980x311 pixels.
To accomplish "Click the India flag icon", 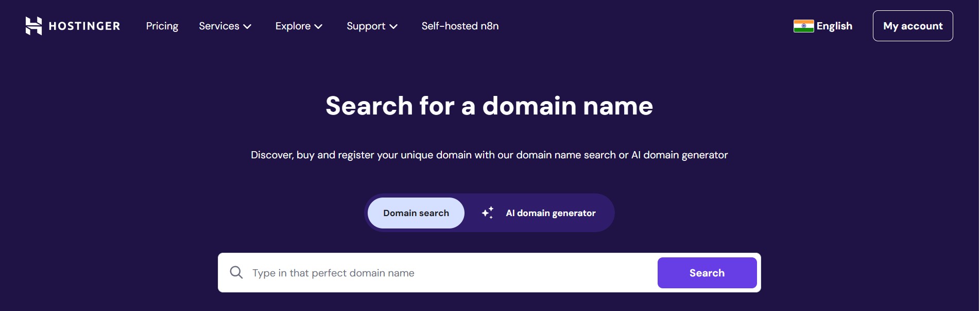I will (803, 26).
